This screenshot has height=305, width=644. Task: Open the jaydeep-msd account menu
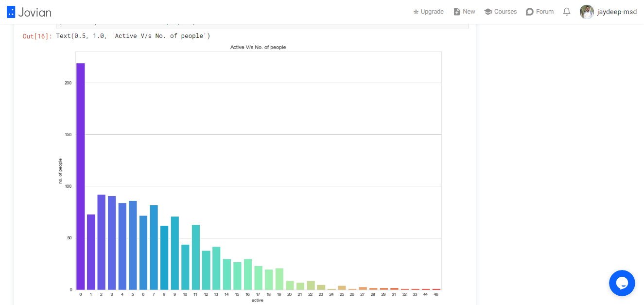(x=617, y=12)
